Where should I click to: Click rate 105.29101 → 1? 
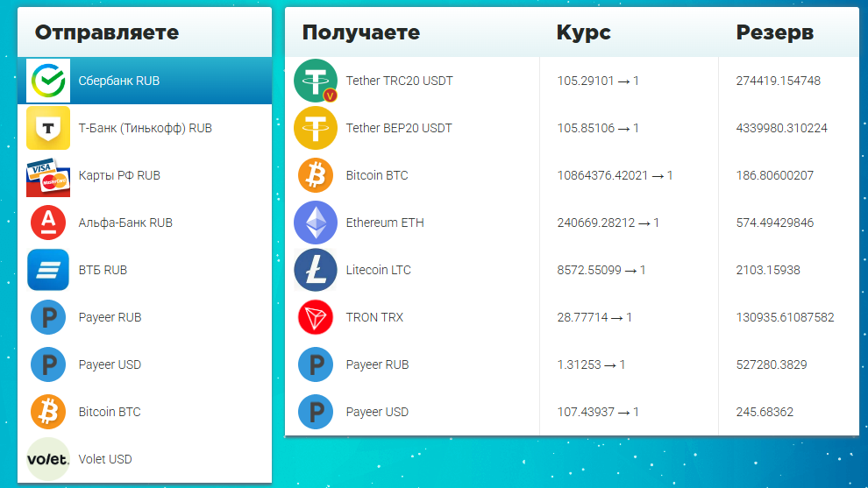click(x=598, y=81)
